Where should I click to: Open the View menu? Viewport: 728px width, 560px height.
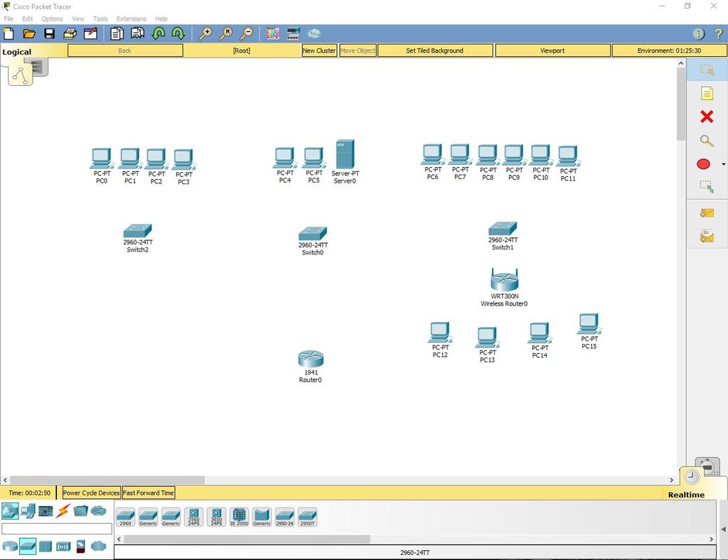pyautogui.click(x=78, y=18)
